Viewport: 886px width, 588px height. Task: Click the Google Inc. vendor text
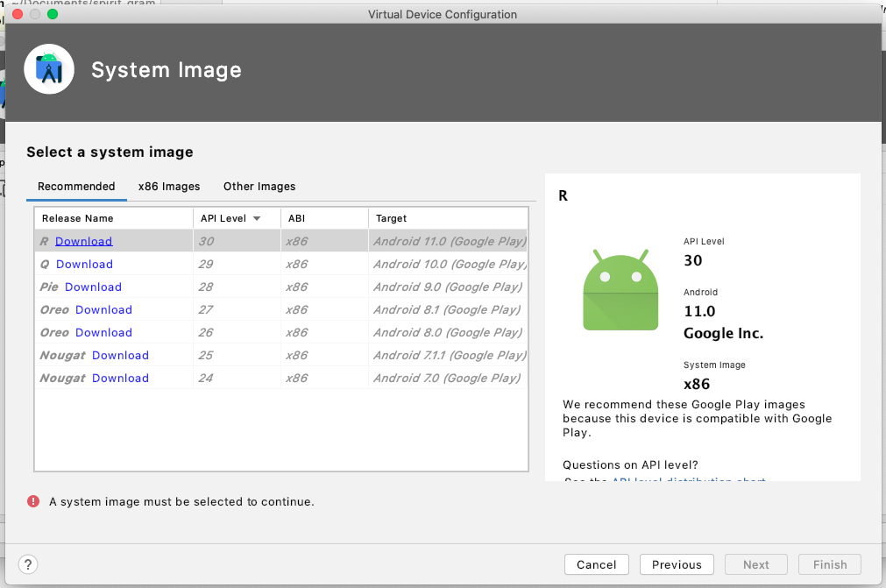tap(723, 333)
